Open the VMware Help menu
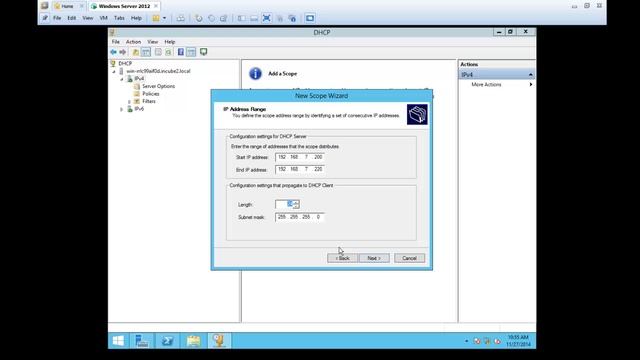Image resolution: width=640 pixels, height=360 pixels. pyautogui.click(x=136, y=18)
